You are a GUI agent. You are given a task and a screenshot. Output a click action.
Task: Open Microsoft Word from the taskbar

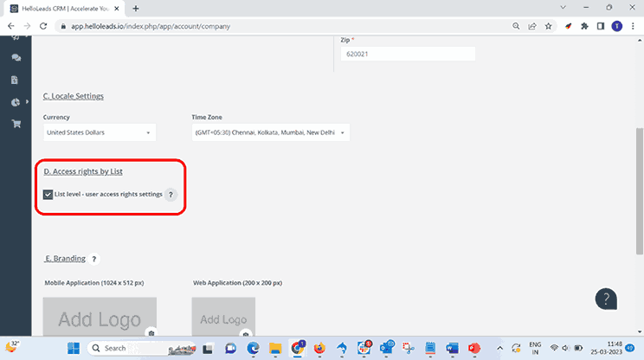[x=452, y=348]
